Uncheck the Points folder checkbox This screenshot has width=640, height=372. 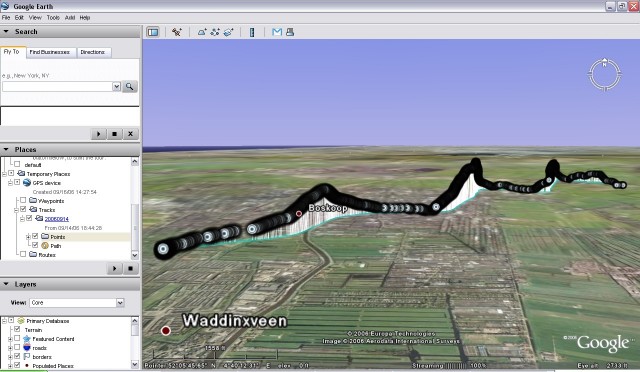(x=35, y=236)
